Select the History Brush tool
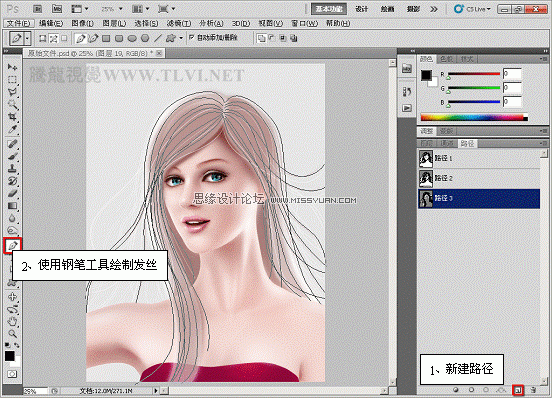The image size is (552, 398). (x=12, y=181)
